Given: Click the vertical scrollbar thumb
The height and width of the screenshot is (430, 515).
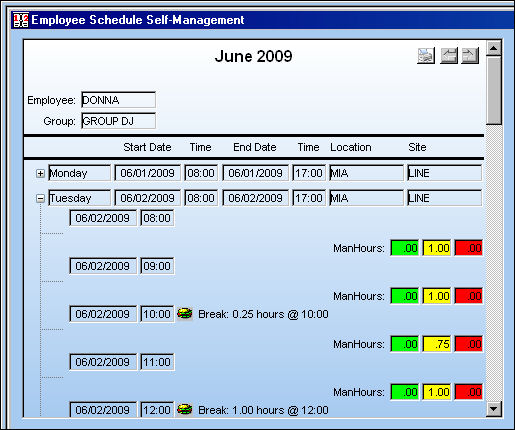Looking at the screenshot, I should click(x=494, y=90).
